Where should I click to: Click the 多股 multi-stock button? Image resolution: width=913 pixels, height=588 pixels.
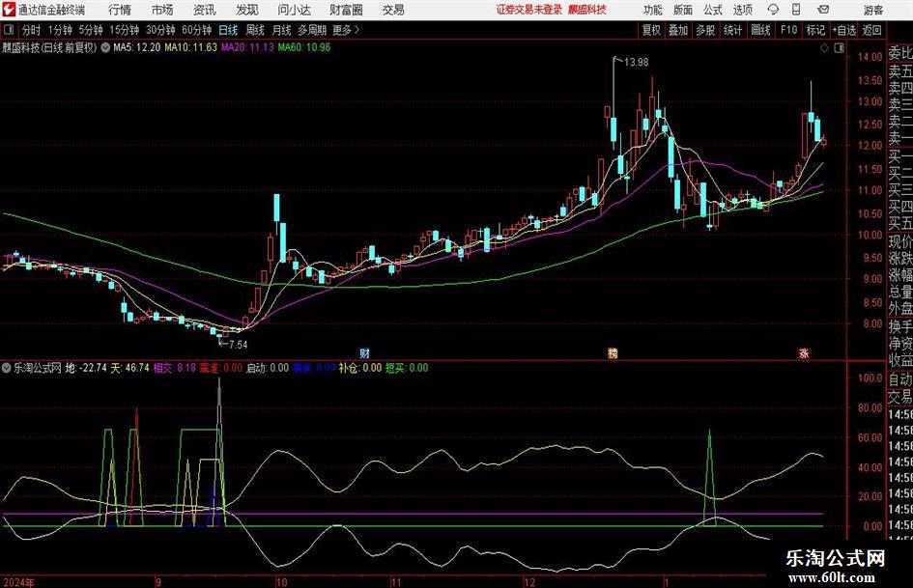click(705, 30)
